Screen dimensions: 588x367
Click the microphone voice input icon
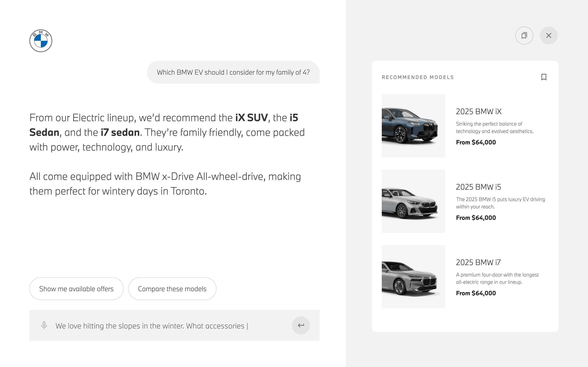[44, 325]
